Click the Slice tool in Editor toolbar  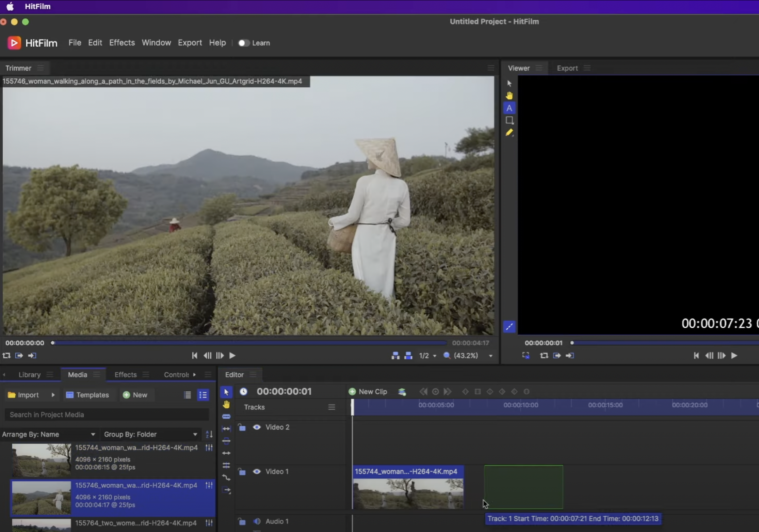(226, 417)
